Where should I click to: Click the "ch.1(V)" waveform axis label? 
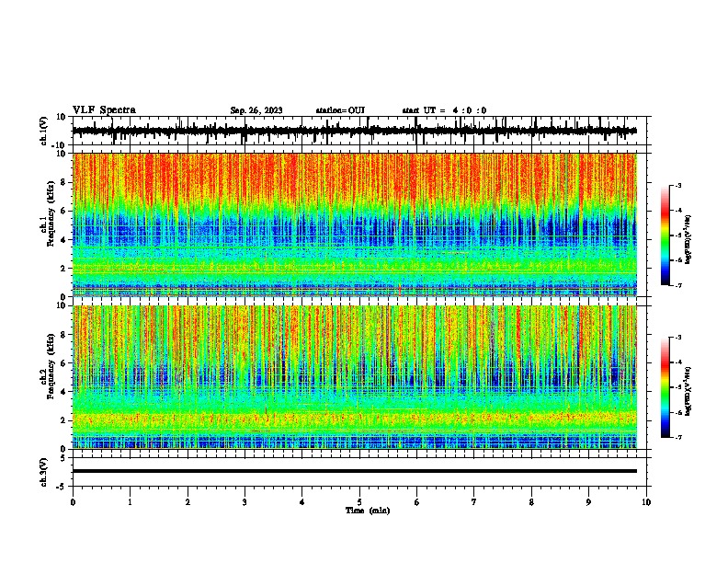(44, 131)
